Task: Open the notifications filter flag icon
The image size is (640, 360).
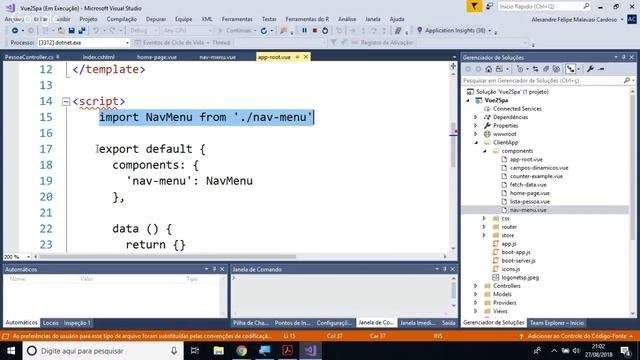Action: (474, 6)
